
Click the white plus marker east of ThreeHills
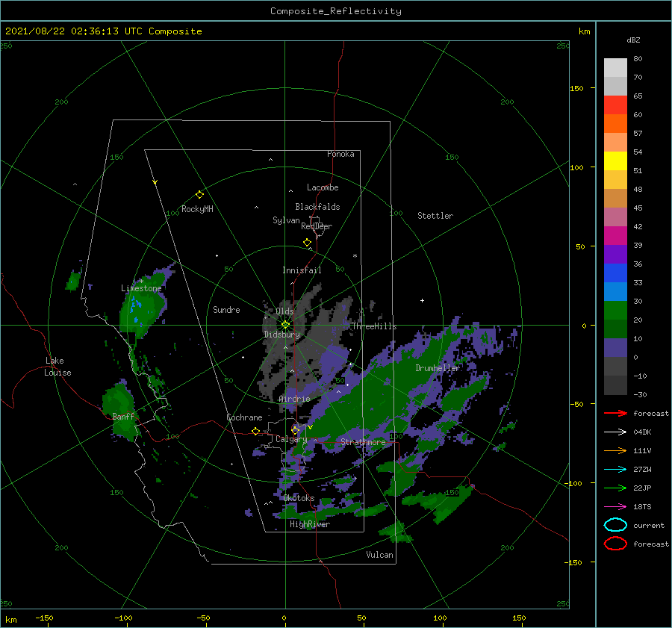click(422, 300)
